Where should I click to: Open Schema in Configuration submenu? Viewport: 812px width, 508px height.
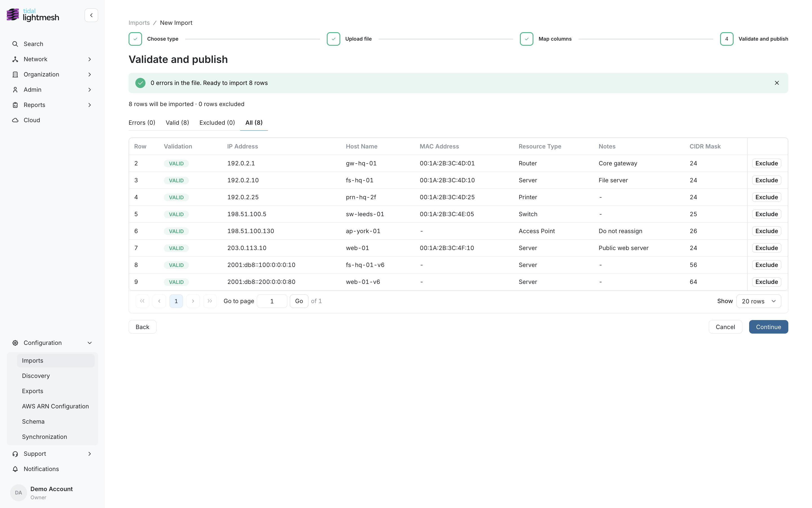(56, 421)
